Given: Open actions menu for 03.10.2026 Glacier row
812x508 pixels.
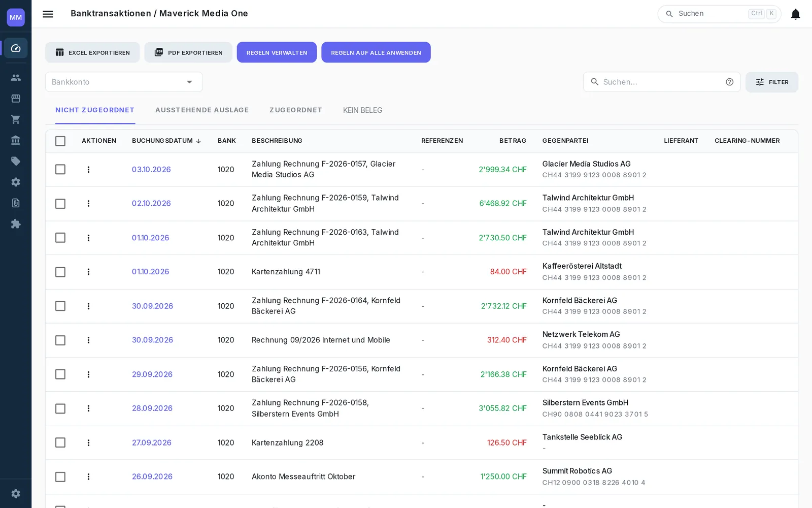Looking at the screenshot, I should [x=88, y=169].
